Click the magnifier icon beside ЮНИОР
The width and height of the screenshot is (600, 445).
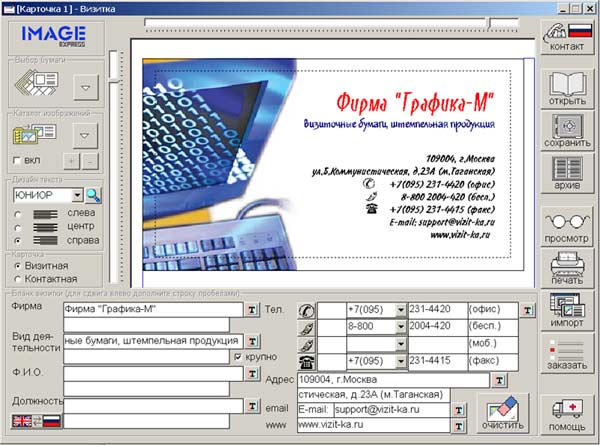[93, 196]
